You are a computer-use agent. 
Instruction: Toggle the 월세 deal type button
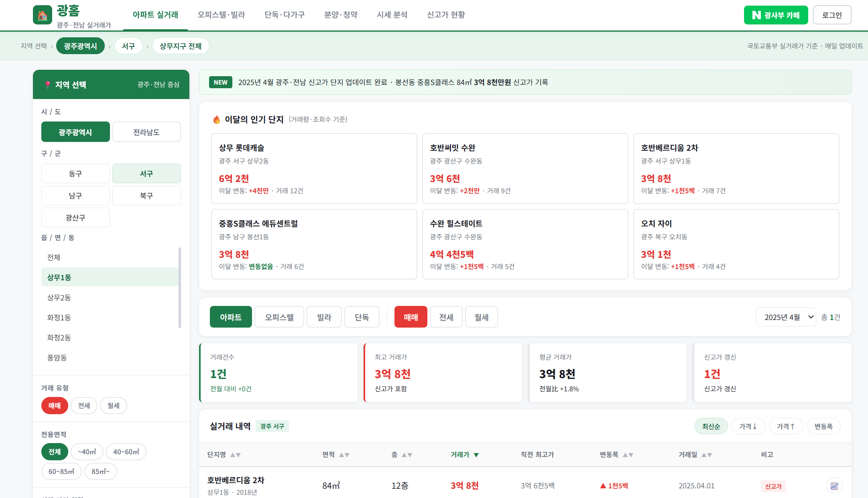pyautogui.click(x=481, y=317)
